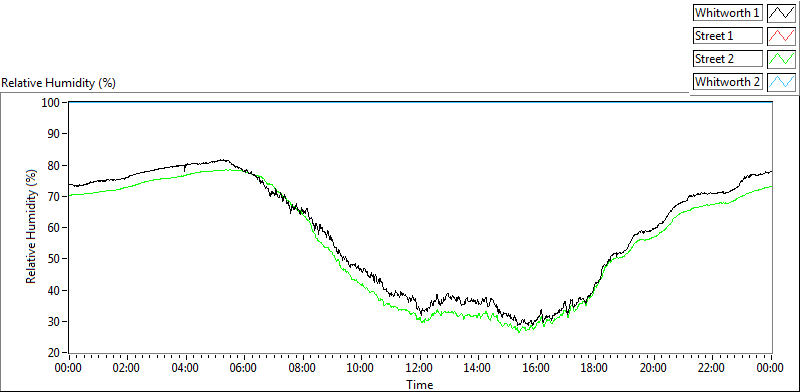Screen dimensions: 800x392
Task: Click the chart title Relative Humidity (%)
Action: [59, 83]
